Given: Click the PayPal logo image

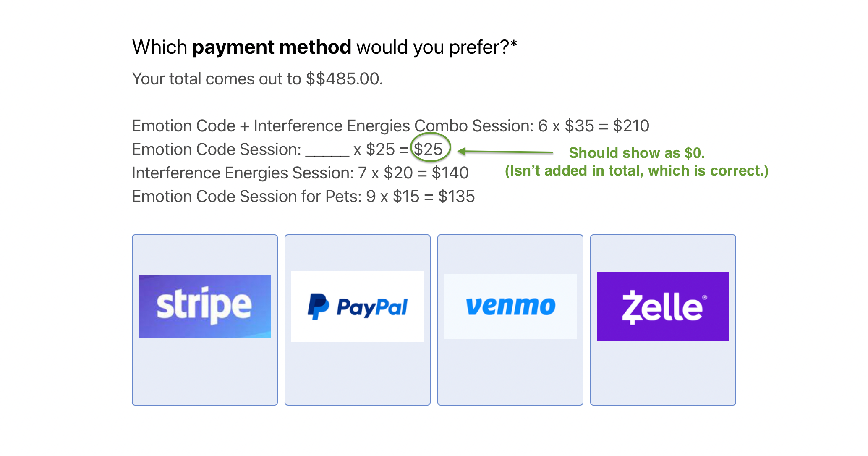Looking at the screenshot, I should tap(358, 307).
